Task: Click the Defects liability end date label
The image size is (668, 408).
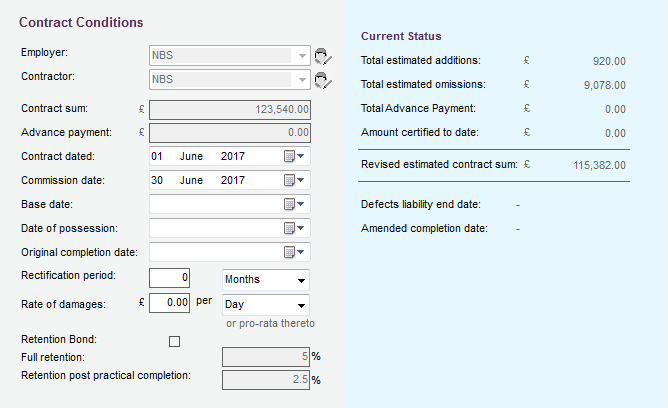Action: click(x=420, y=204)
